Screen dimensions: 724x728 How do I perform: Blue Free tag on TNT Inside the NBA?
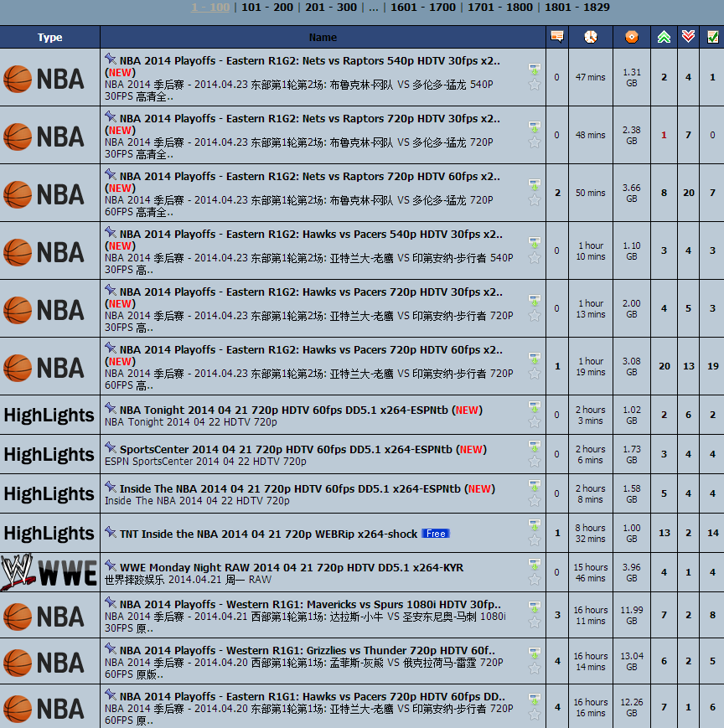[436, 534]
